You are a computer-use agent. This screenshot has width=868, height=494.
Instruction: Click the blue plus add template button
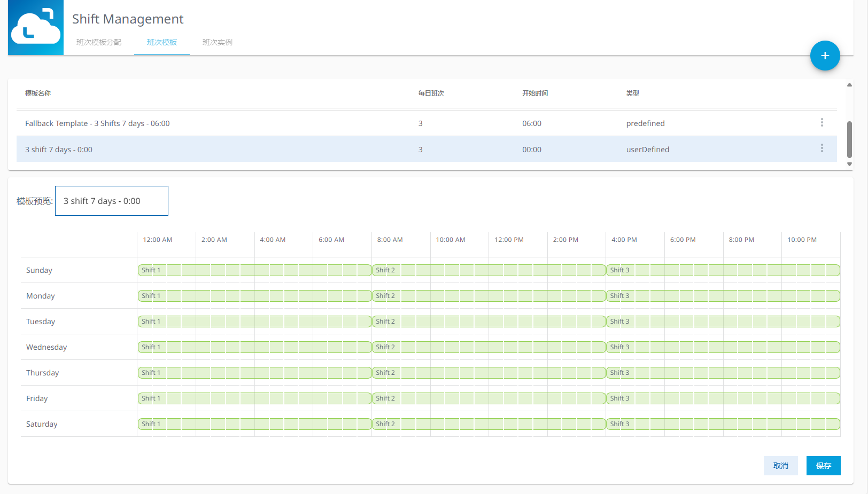coord(825,56)
